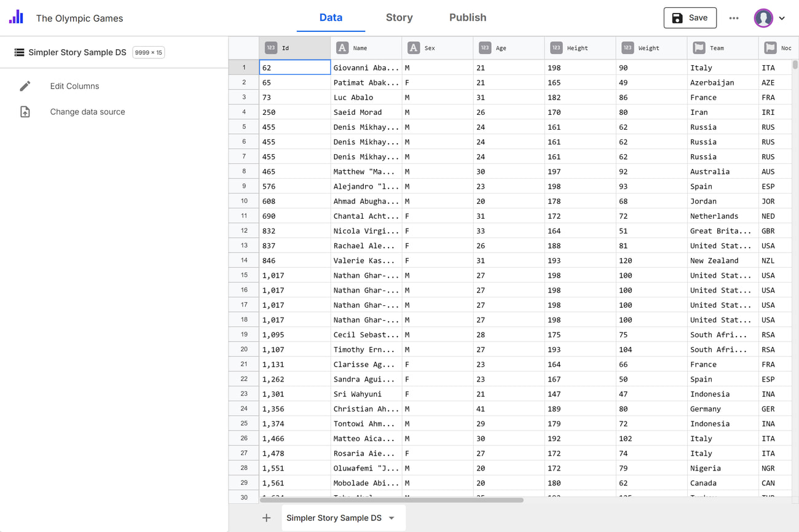Viewport: 799px width, 532px height.
Task: Open the three-dot more options menu
Action: click(734, 18)
